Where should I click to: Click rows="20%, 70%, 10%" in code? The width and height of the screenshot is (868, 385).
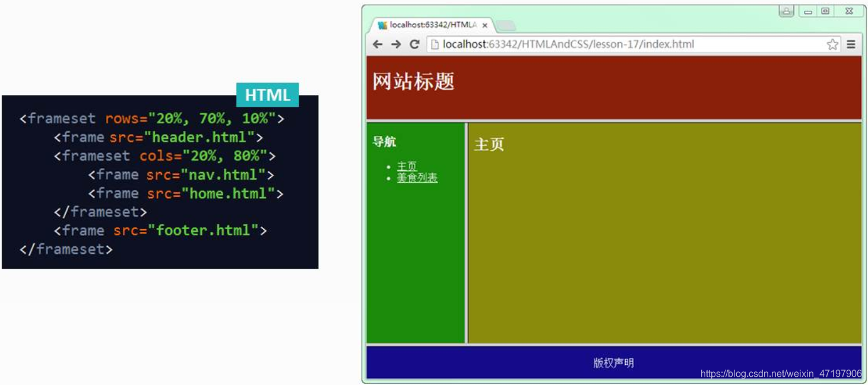[191, 119]
